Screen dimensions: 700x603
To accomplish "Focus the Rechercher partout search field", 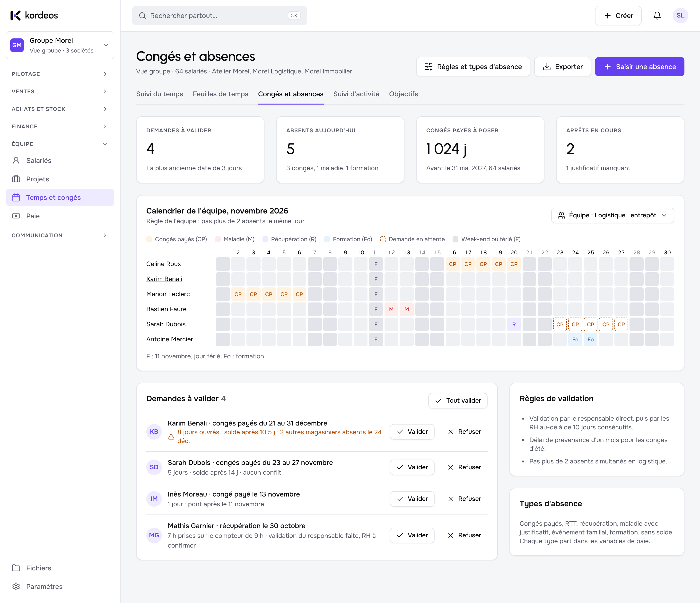I will pos(219,16).
